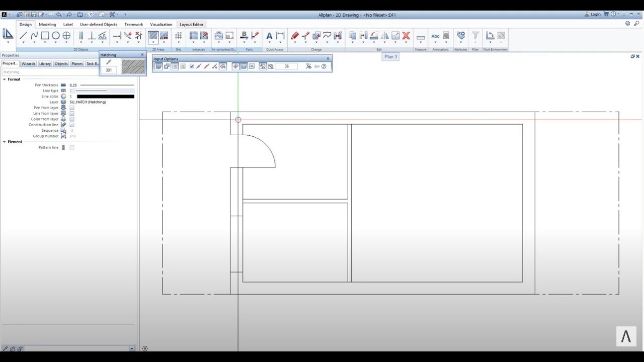The width and height of the screenshot is (644, 362).
Task: Collapse the Format section
Action: pos(5,79)
